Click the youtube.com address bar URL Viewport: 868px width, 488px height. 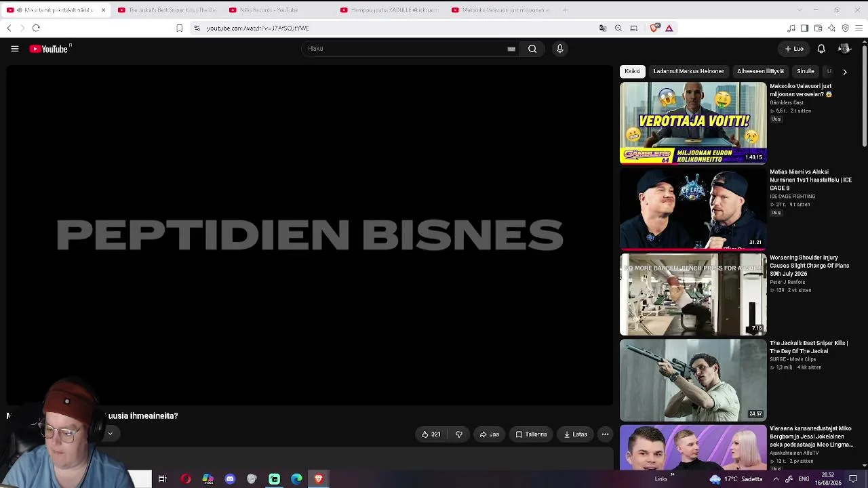click(258, 28)
